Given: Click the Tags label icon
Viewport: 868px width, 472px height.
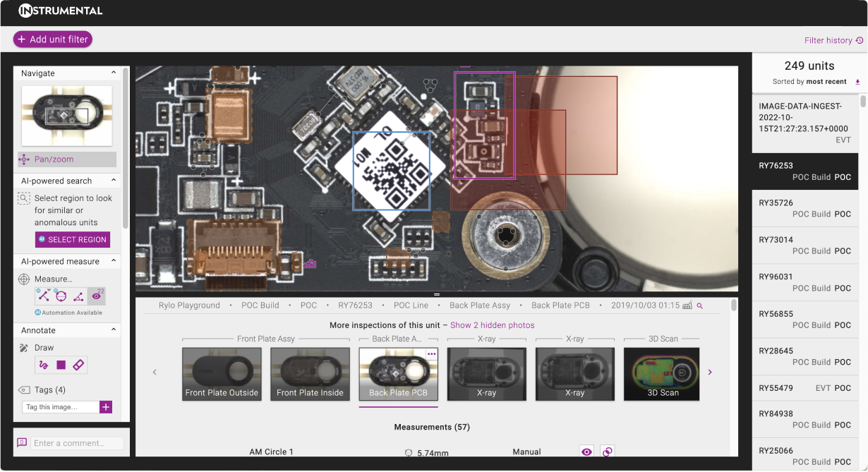Looking at the screenshot, I should pos(24,389).
